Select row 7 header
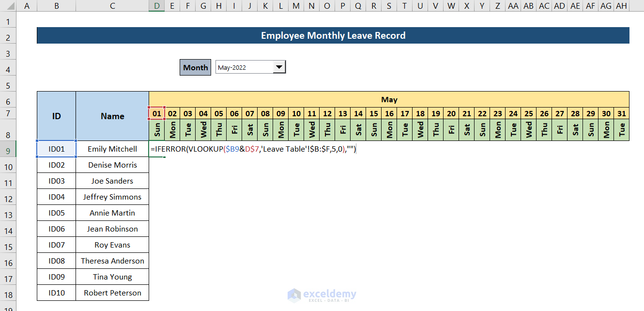The image size is (644, 311). coord(8,114)
